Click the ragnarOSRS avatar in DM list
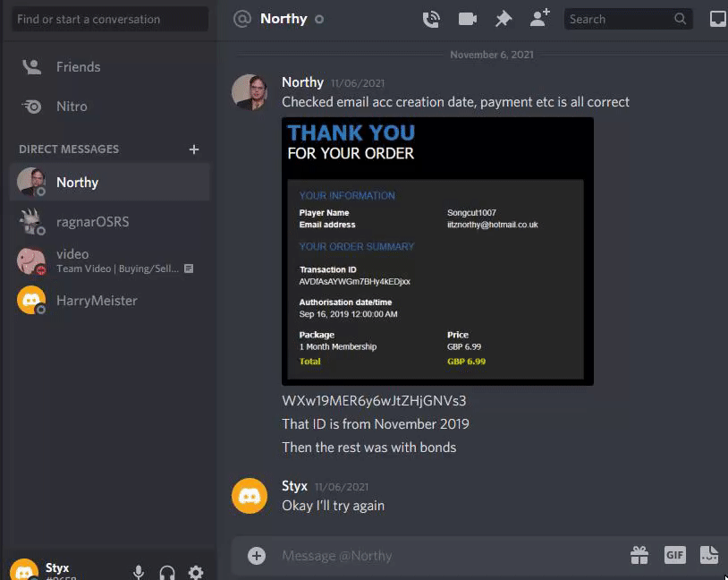 31,222
